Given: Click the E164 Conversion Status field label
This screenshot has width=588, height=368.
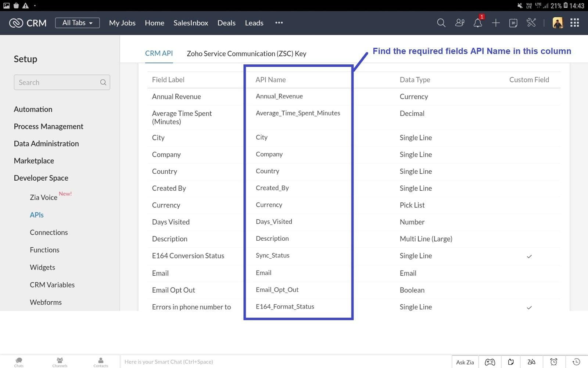Looking at the screenshot, I should (x=188, y=256).
